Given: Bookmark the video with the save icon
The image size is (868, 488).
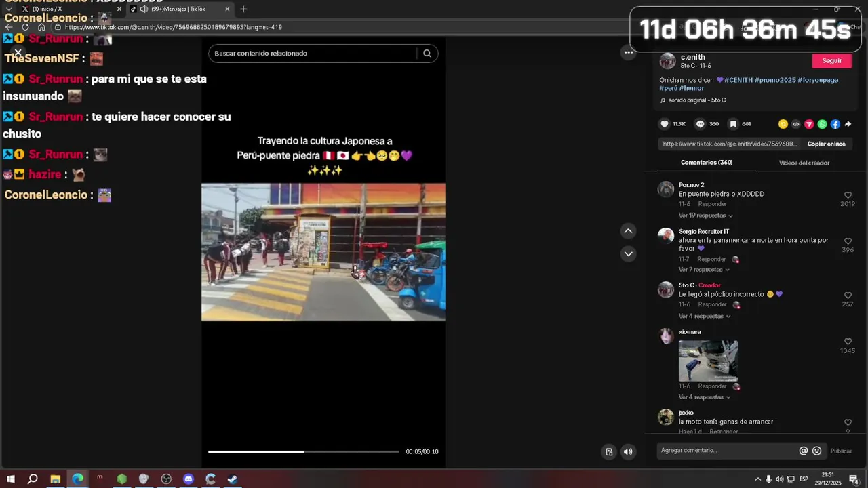Looking at the screenshot, I should [733, 124].
